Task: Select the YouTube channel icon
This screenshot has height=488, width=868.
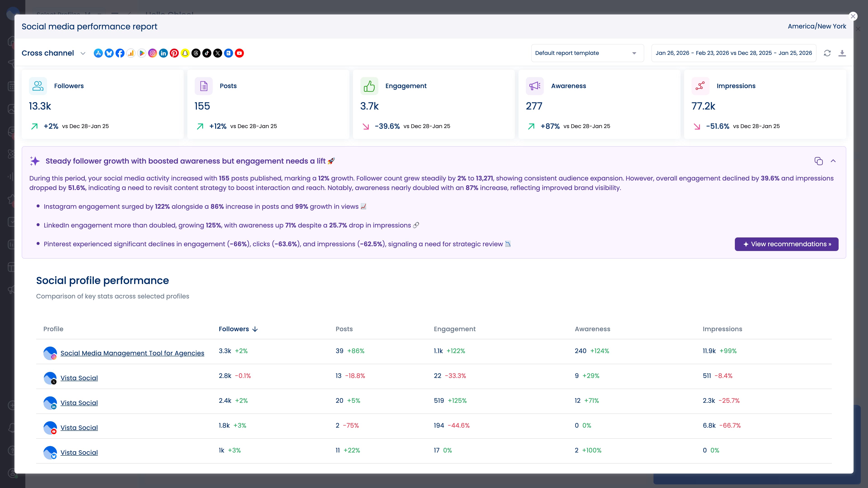Action: (240, 53)
